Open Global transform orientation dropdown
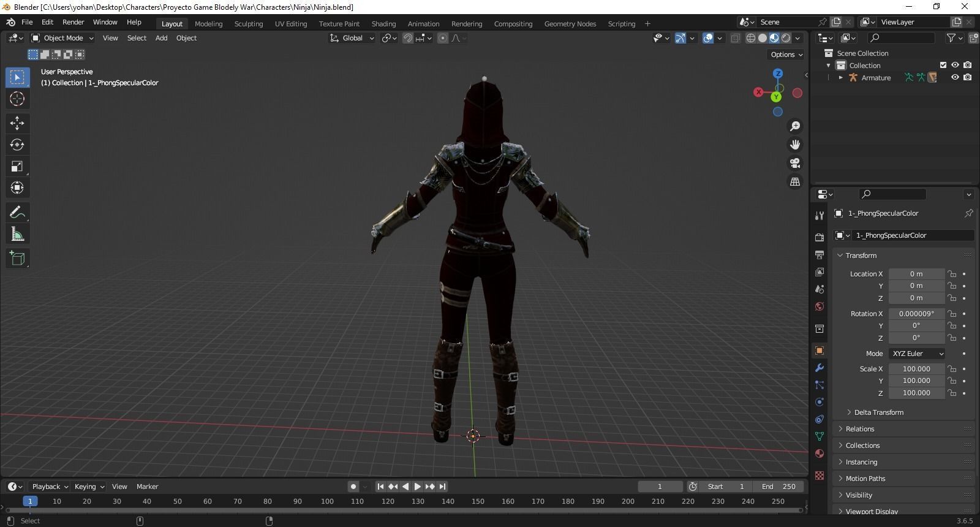Screen dimensions: 980x527 pos(352,38)
